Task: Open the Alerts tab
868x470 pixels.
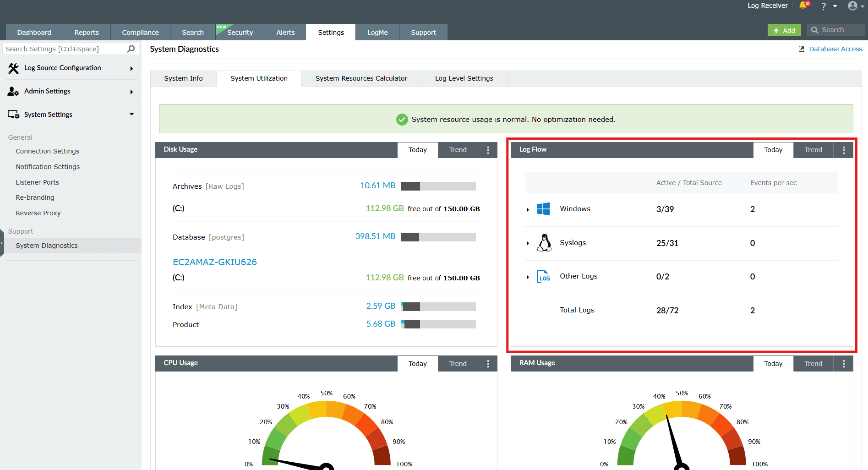Action: [285, 33]
